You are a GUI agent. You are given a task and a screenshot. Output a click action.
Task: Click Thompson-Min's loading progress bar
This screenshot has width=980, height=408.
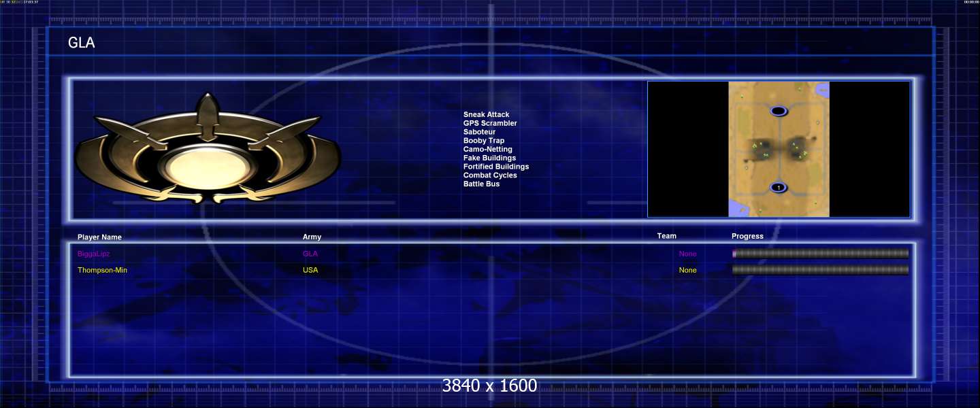tap(820, 270)
